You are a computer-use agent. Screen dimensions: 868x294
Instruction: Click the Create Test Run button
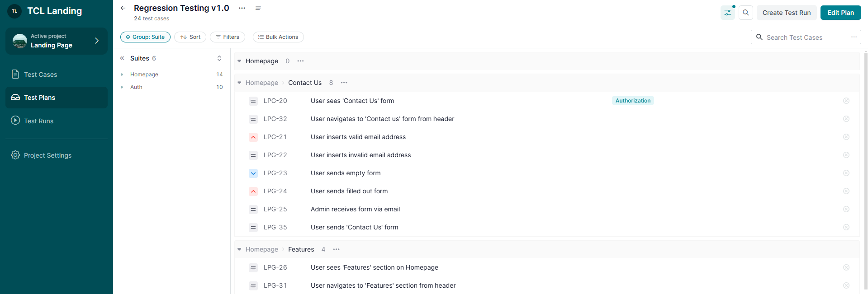[x=787, y=13]
